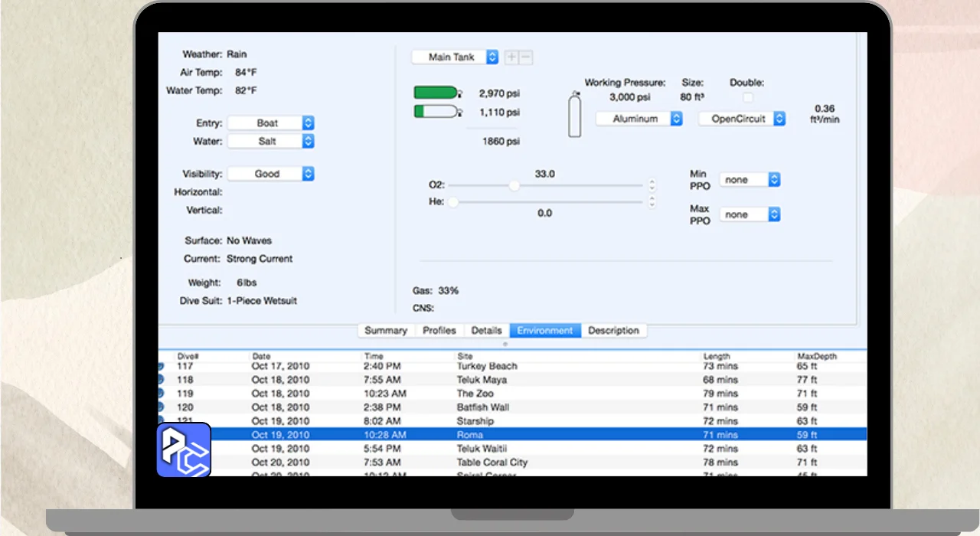
Task: Open the Aluminum tank material dropdown
Action: click(639, 119)
